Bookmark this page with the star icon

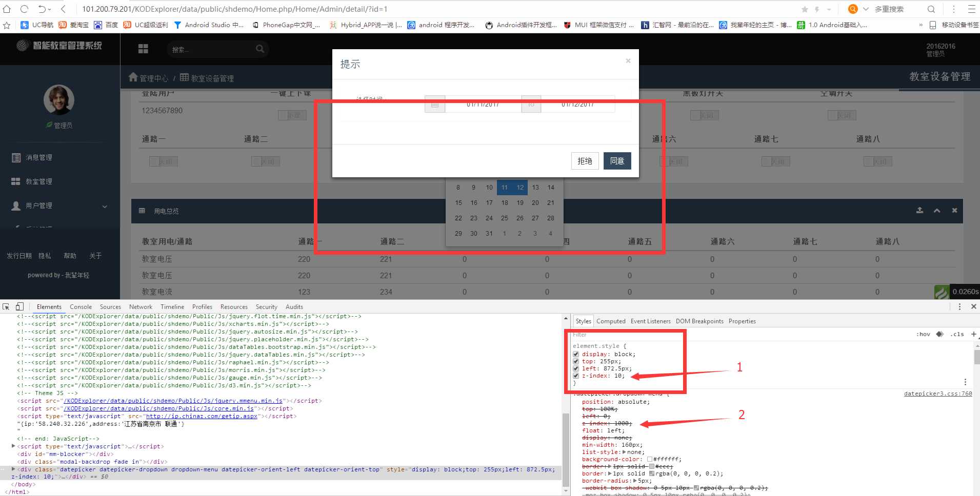click(805, 9)
